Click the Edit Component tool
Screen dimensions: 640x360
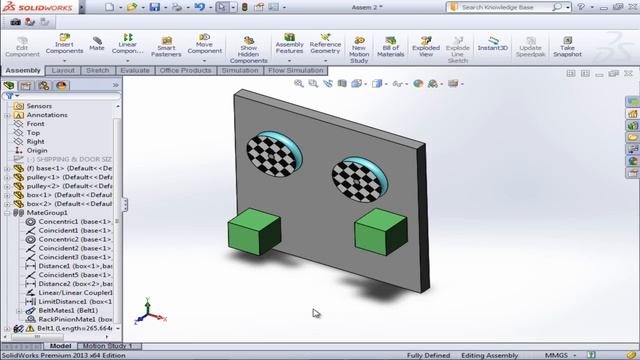(22, 47)
